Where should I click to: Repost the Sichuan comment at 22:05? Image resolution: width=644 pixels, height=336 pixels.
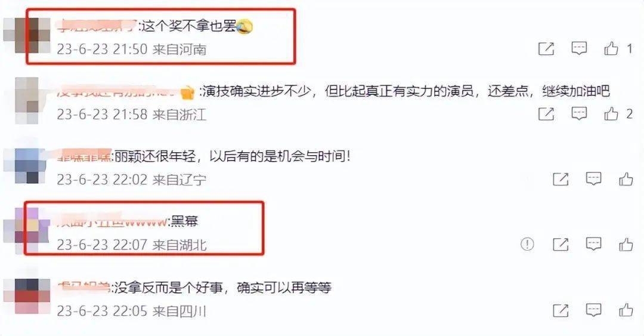tap(561, 310)
